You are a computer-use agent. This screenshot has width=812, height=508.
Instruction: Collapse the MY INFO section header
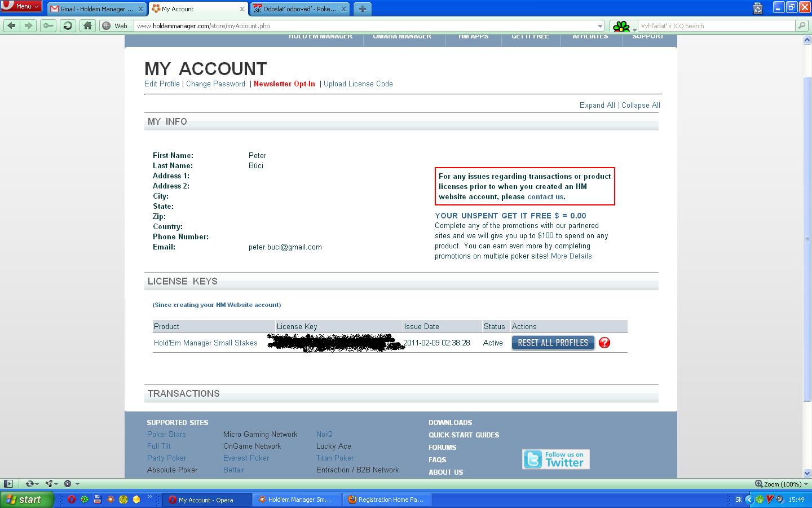click(x=401, y=122)
